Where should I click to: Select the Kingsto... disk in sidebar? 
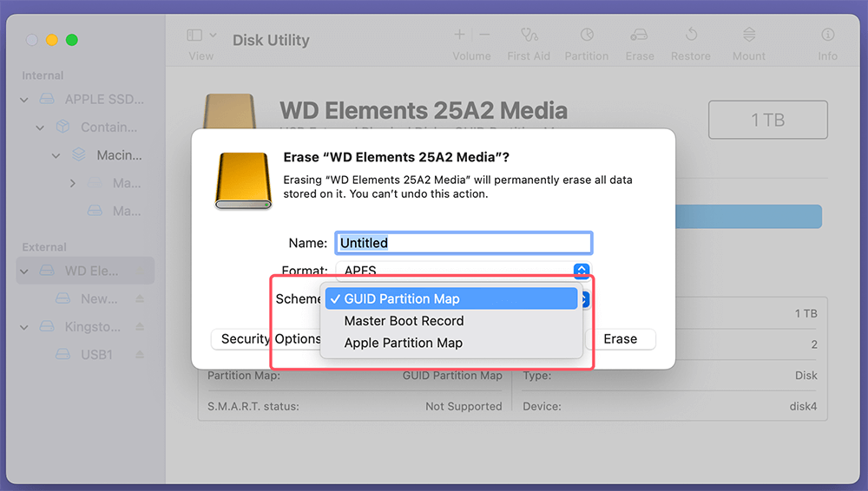(92, 326)
